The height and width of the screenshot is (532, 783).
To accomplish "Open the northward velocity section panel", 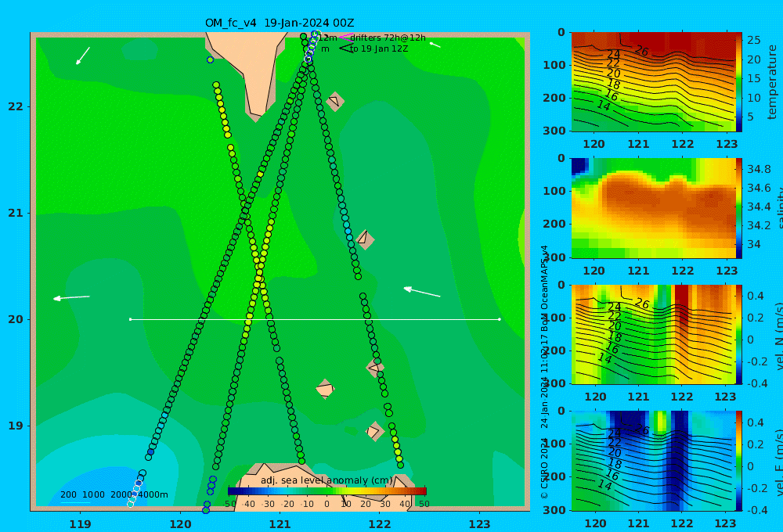I will coord(653,334).
